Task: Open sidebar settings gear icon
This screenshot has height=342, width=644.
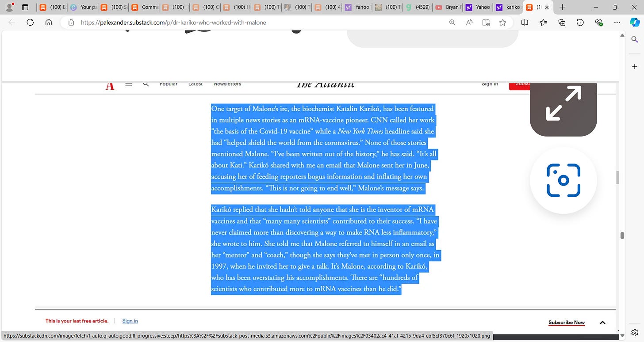Action: click(635, 332)
